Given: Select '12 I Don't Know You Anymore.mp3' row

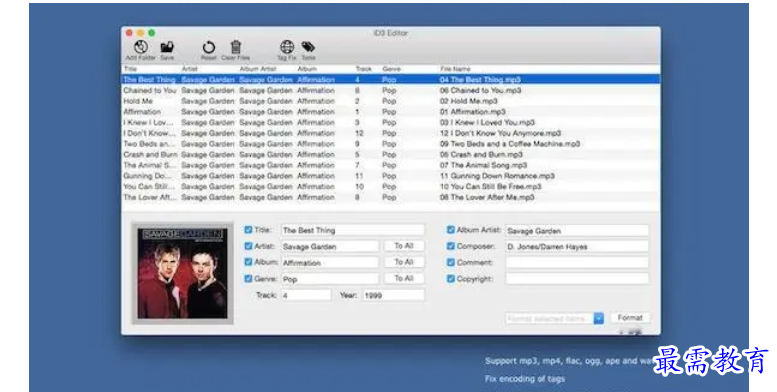Looking at the screenshot, I should pos(390,133).
